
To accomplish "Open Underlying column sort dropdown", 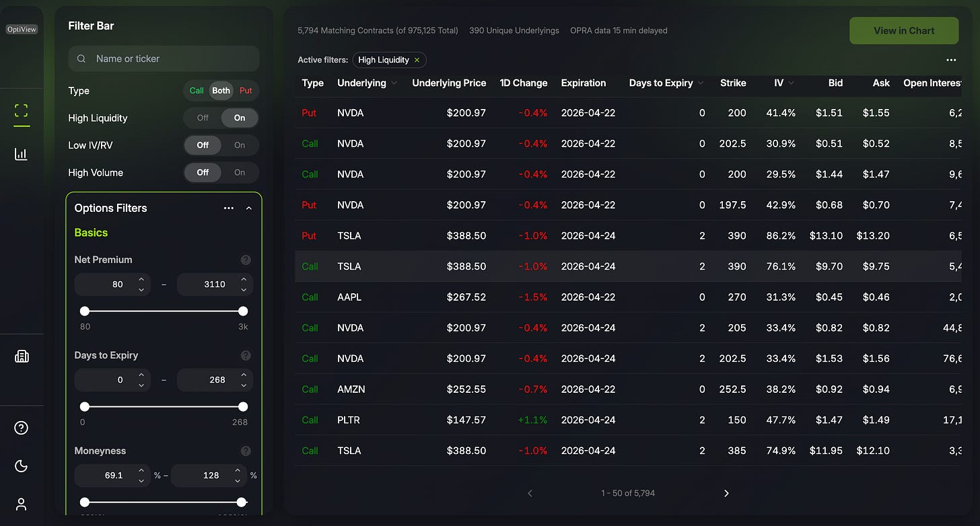I will [394, 83].
